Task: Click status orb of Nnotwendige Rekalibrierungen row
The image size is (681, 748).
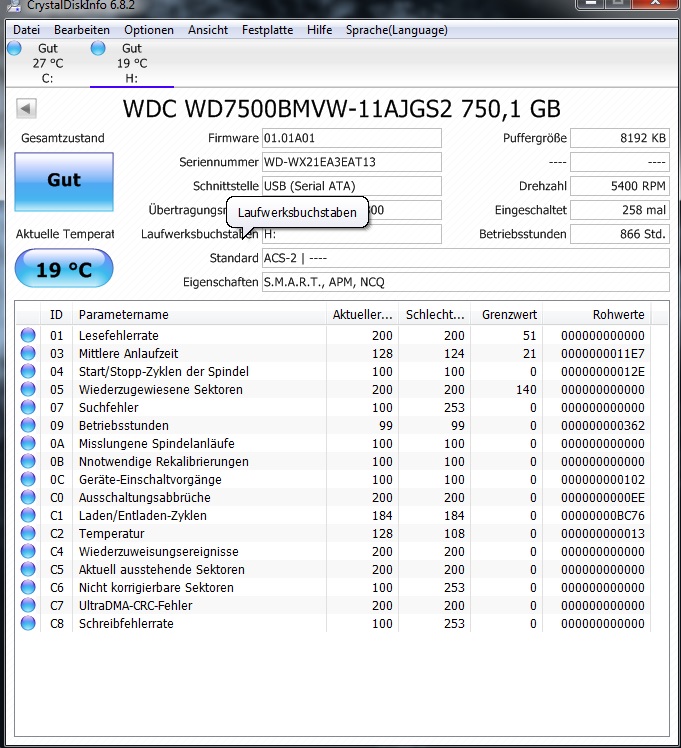Action: 28,461
